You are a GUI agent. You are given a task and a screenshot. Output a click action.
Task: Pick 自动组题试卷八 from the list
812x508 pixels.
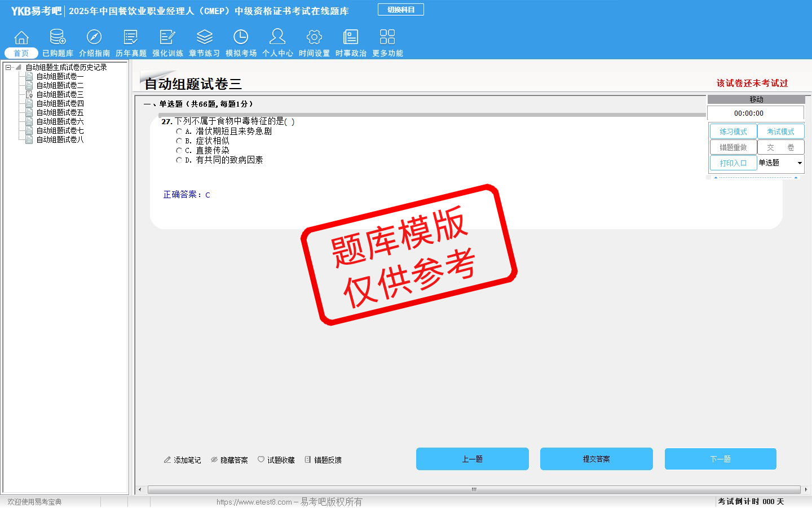(60, 139)
